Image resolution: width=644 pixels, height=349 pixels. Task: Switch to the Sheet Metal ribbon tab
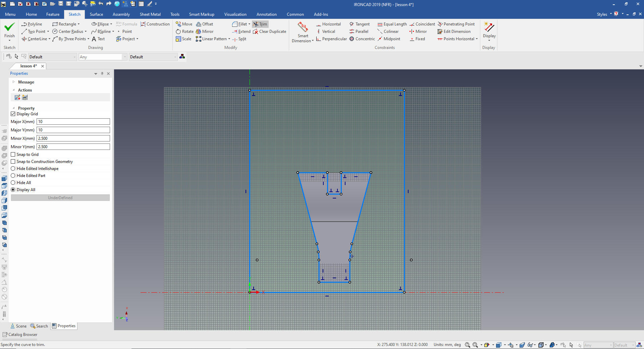[150, 14]
